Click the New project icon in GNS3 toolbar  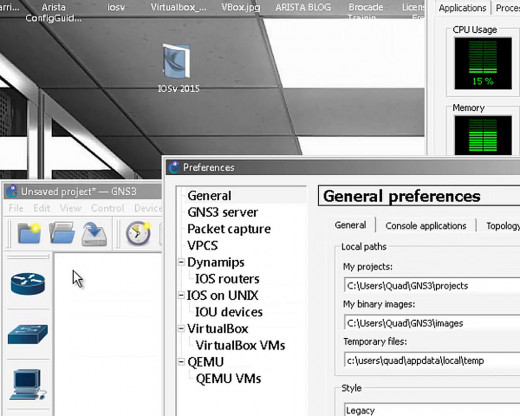[29, 233]
